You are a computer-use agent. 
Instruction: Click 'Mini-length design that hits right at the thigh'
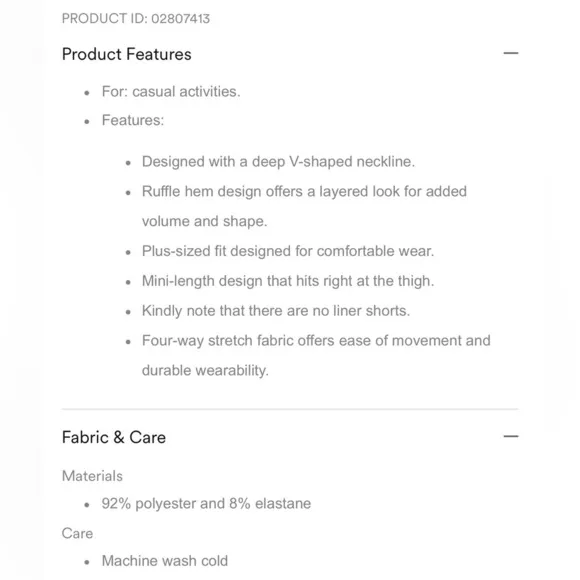pos(288,281)
